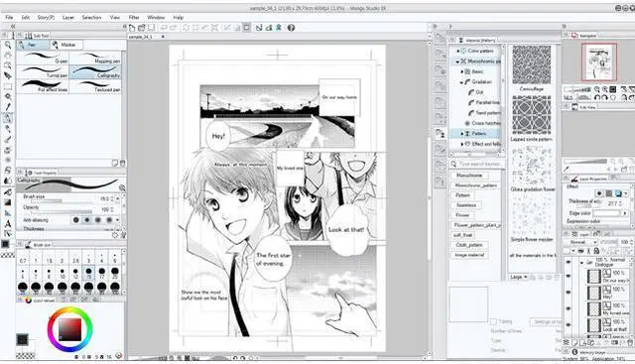Select the Zoom magnifier tool
Viewport: 635px width, 364px height.
pyautogui.click(x=8, y=45)
